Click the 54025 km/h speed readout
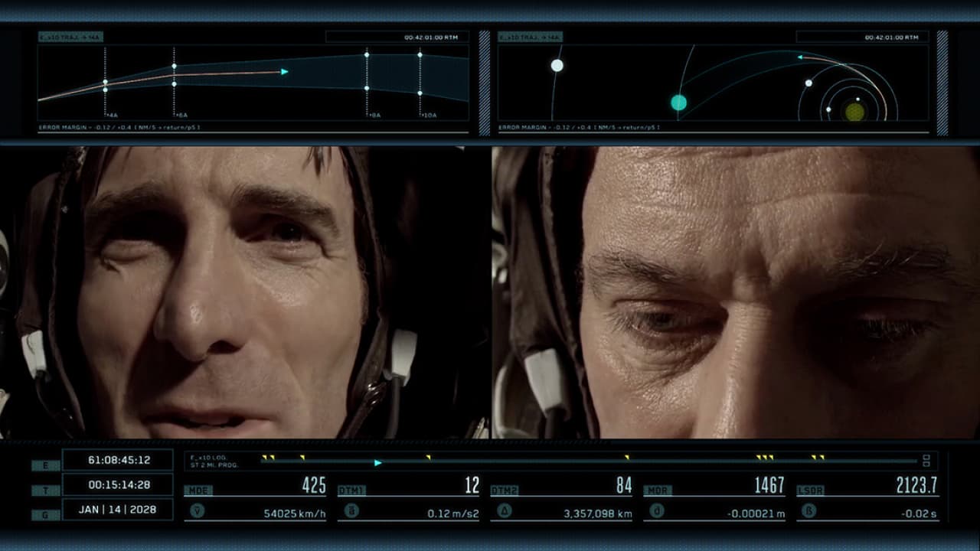The image size is (980, 551). click(295, 514)
